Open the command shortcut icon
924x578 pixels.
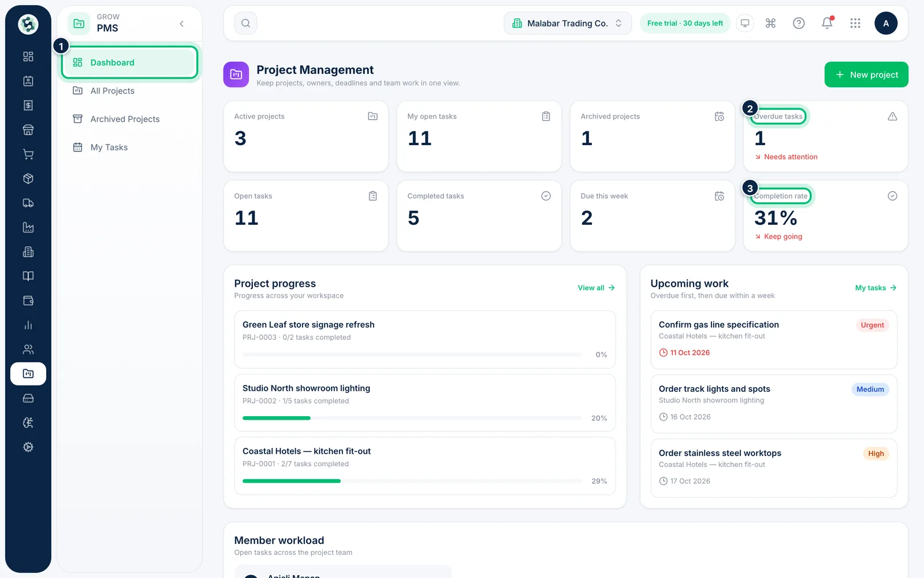coord(770,23)
